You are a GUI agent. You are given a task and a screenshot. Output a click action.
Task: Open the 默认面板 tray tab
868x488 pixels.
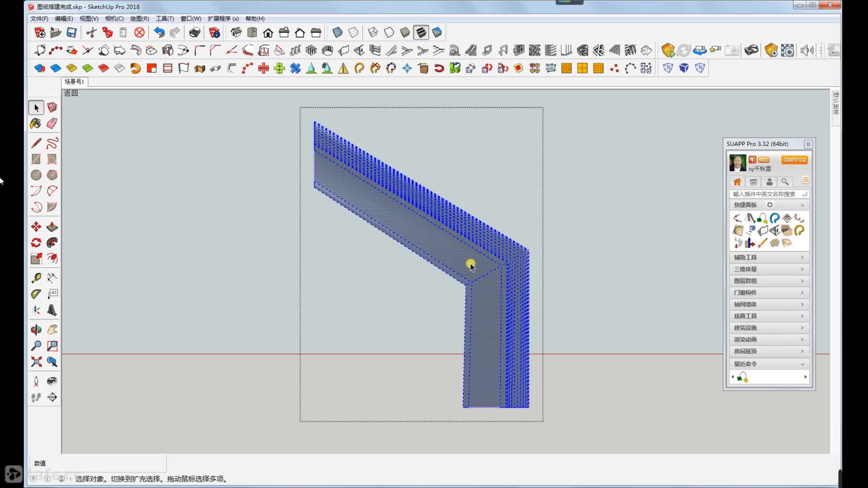pos(836,103)
